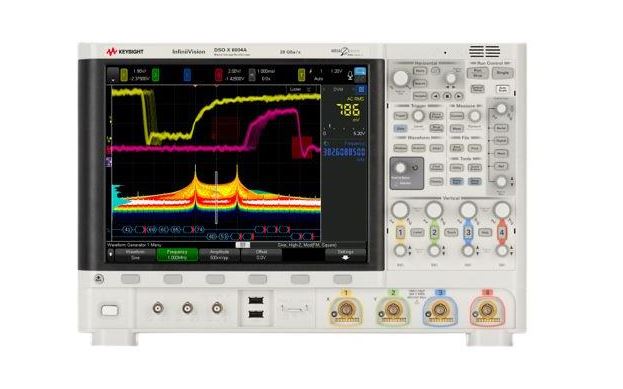Push the Label key between channel 1 and 2

[417, 232]
